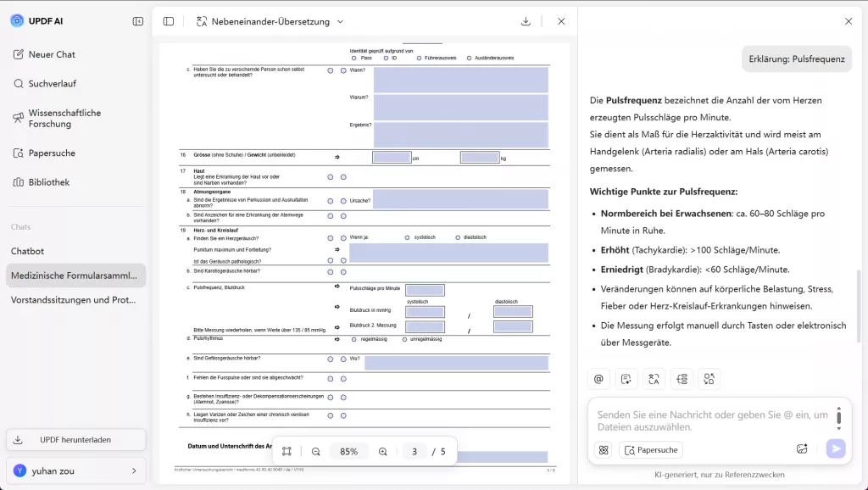Click the image upload icon in the chat box
868x490 pixels.
pos(802,449)
